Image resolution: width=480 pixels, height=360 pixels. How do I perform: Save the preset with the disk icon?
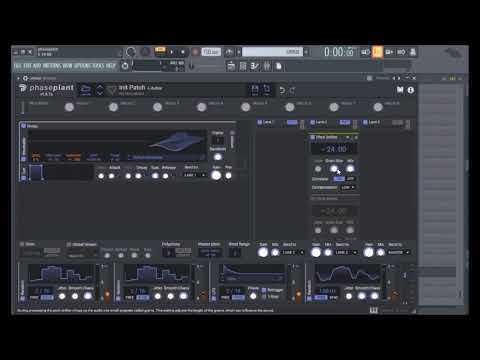pos(255,90)
